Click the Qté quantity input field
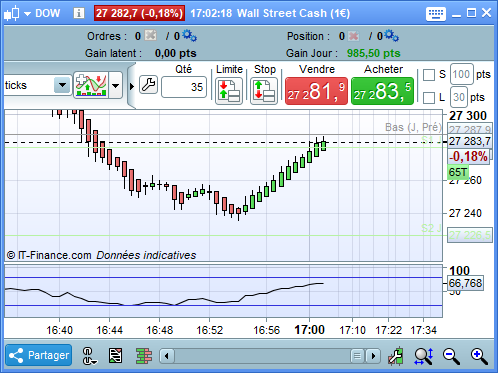The height and width of the screenshot is (373, 498). tap(184, 87)
